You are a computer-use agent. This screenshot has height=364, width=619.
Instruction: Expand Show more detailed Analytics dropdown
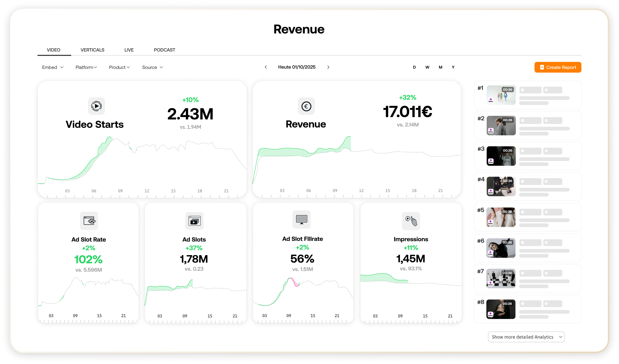click(x=526, y=337)
